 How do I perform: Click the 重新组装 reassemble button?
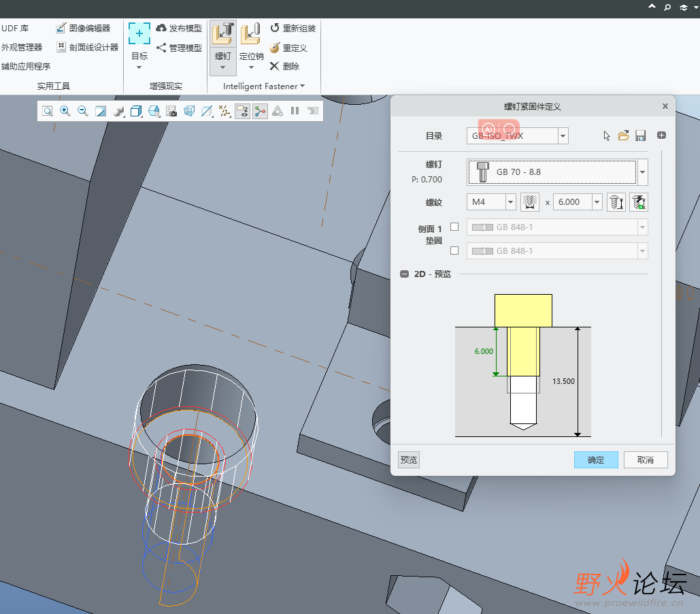pyautogui.click(x=293, y=28)
